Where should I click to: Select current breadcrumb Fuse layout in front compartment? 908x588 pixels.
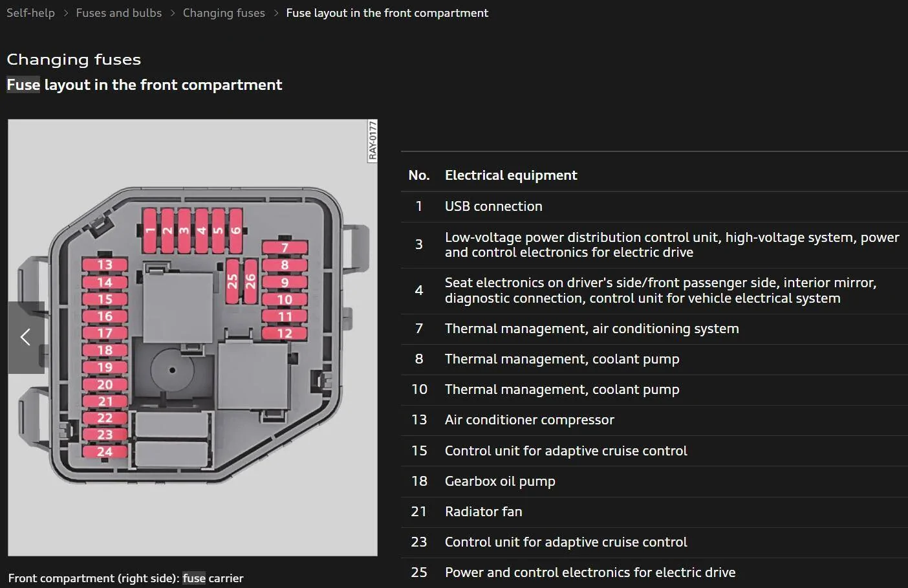tap(387, 13)
